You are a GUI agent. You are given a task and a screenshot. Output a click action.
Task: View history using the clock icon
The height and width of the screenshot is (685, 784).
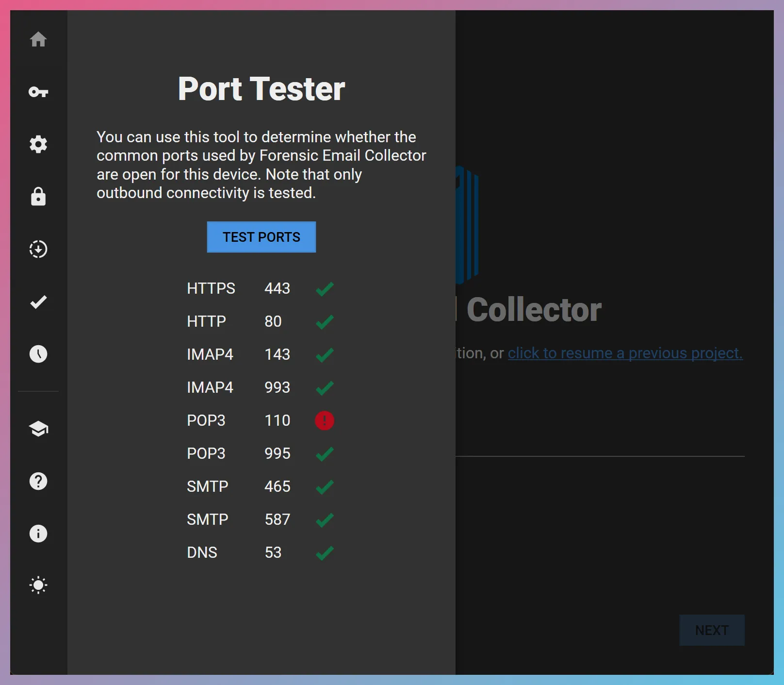[x=38, y=354]
